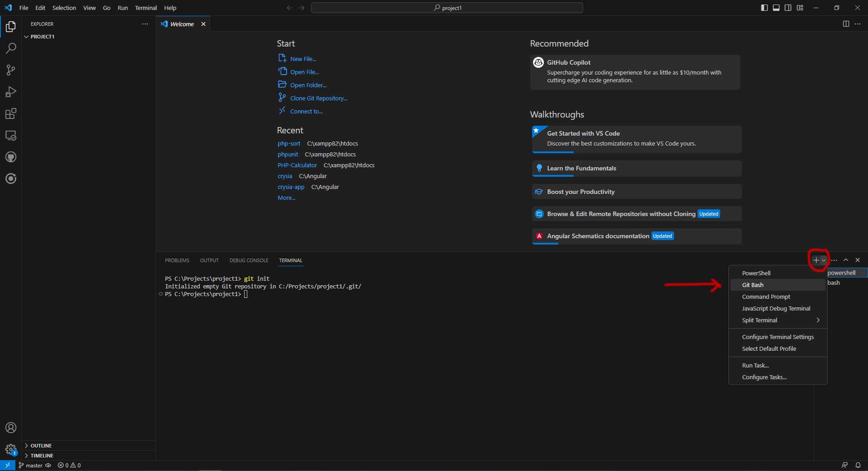Open Run and Debug view icon
The image size is (868, 471).
pos(11,92)
